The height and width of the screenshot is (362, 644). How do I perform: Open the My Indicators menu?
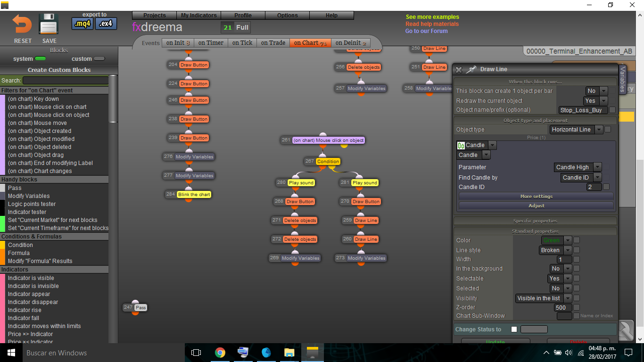pos(199,16)
